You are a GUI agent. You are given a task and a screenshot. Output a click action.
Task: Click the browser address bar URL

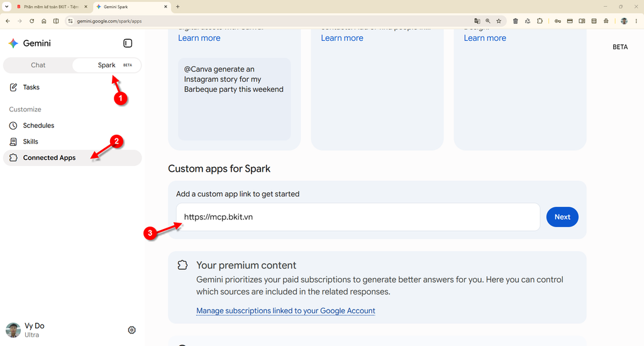point(109,21)
